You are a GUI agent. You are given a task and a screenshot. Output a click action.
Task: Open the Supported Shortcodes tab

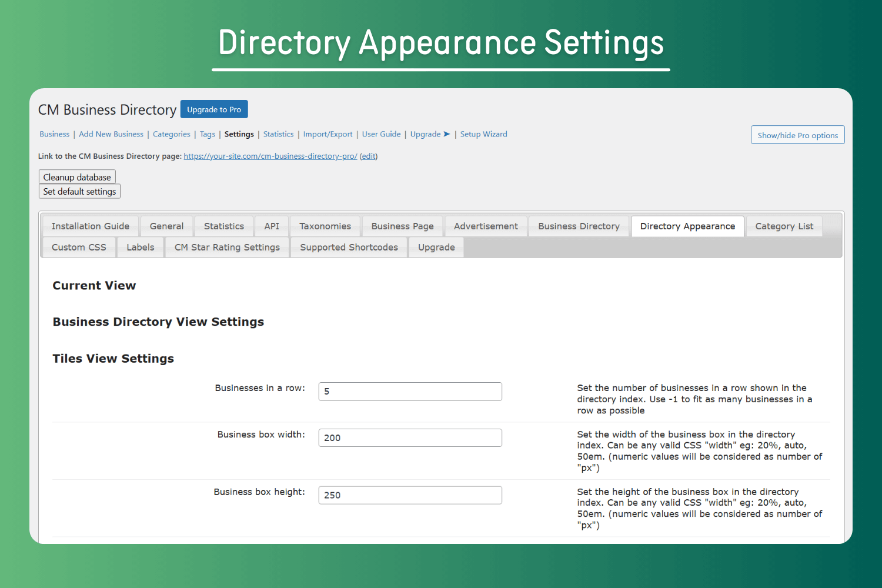(x=349, y=248)
